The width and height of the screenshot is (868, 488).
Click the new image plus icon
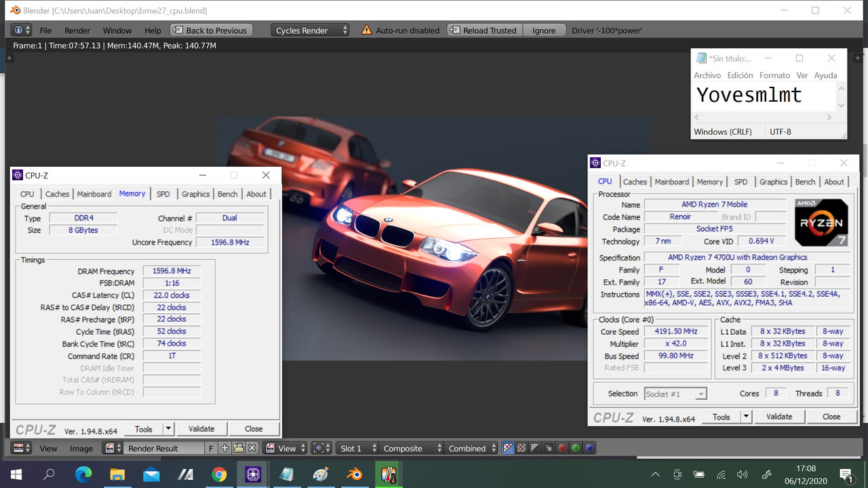(225, 448)
